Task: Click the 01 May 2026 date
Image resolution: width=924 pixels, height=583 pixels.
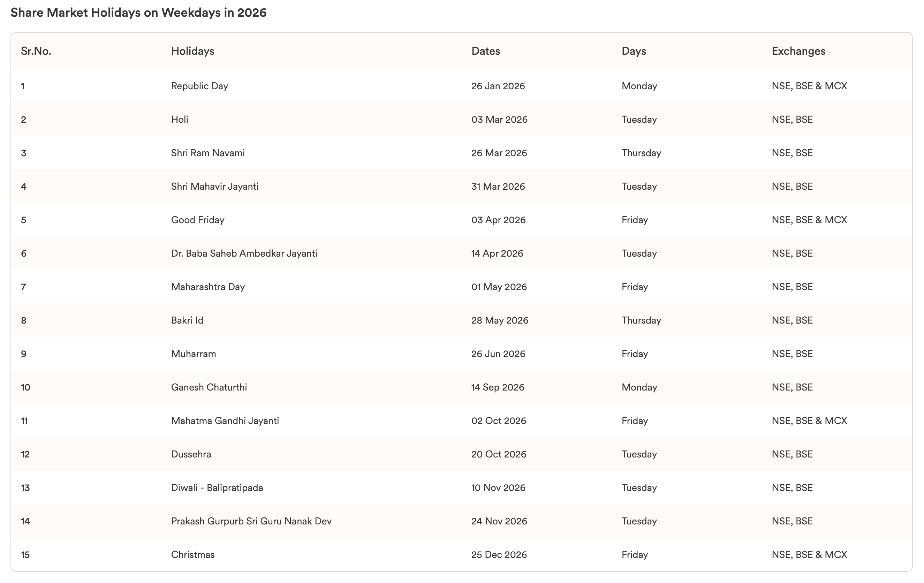Action: 499,287
